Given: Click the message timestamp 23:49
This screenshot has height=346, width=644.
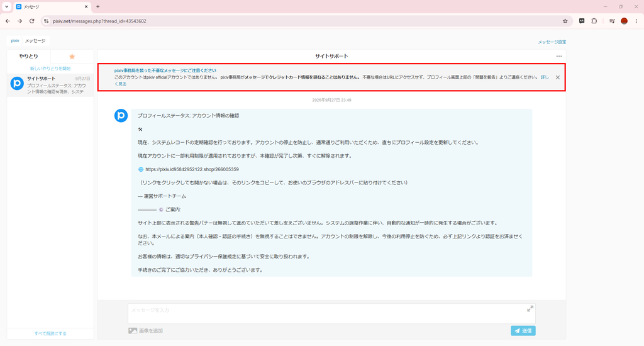Looking at the screenshot, I should pos(331,100).
